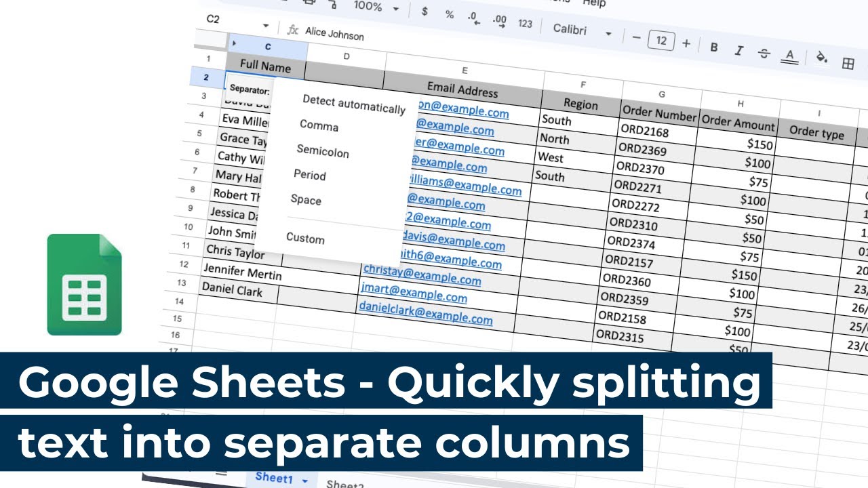Select the Full Name header cell
Viewport: 868px width, 488px height.
(265, 66)
